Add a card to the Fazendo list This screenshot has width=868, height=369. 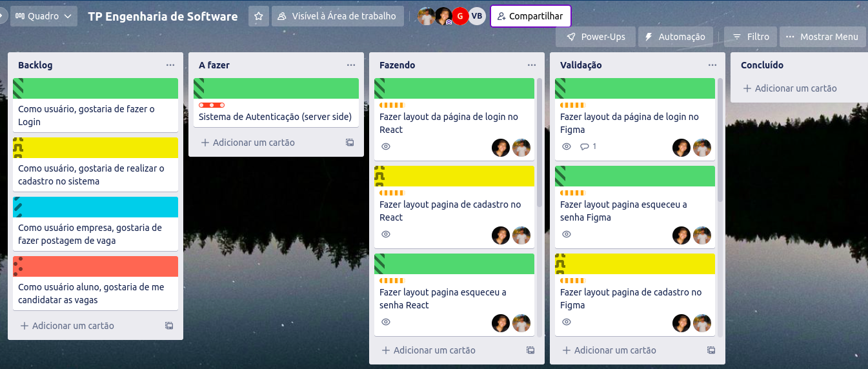(429, 350)
